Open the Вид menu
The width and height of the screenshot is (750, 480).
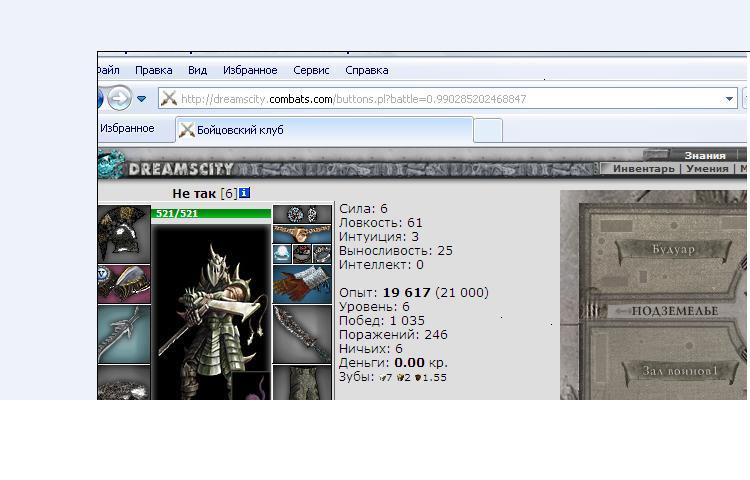(197, 70)
